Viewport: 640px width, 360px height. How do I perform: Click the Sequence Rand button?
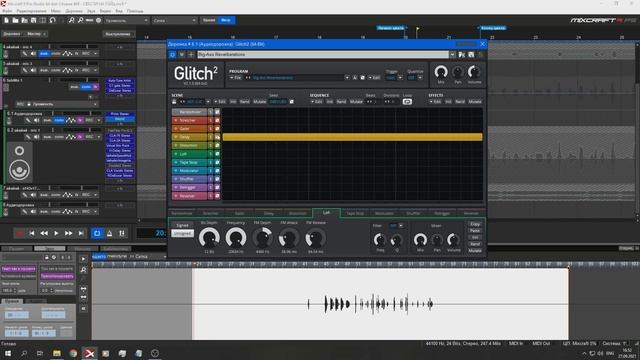341,102
